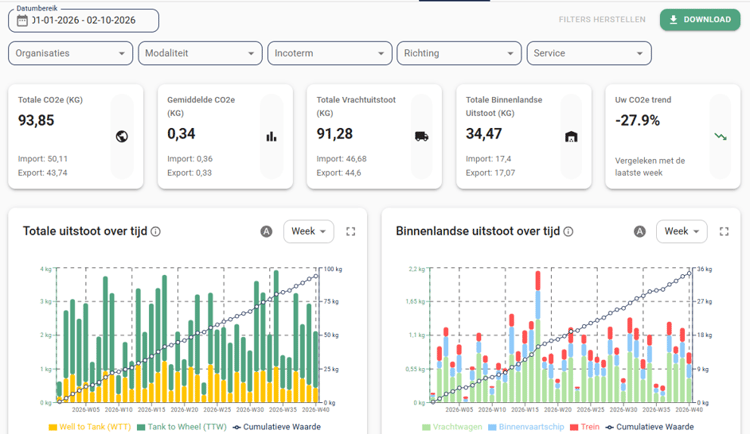Click info icon next to Binnenlandse uitstoot over tijd
The image size is (750, 434).
[568, 232]
